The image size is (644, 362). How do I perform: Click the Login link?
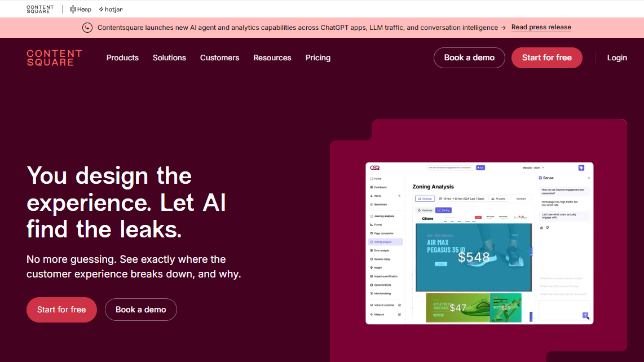(x=617, y=58)
